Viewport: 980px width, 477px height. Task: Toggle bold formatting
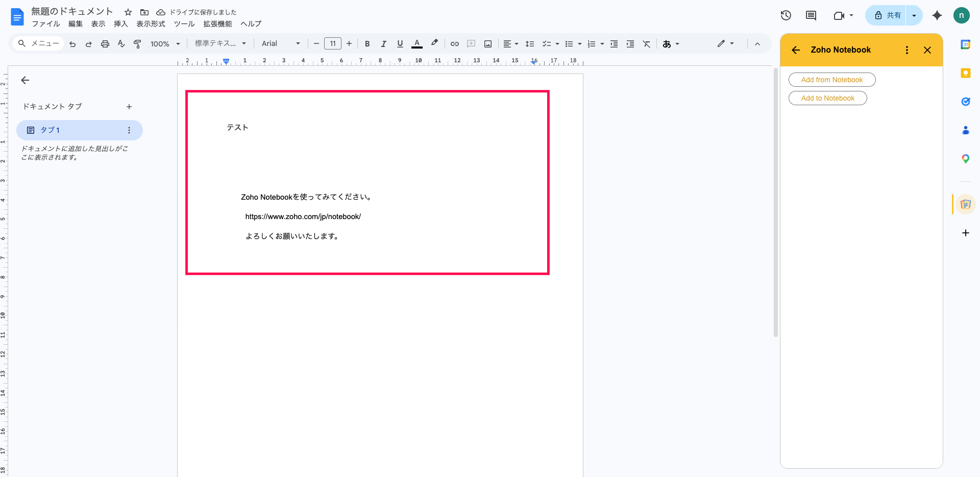(x=367, y=44)
